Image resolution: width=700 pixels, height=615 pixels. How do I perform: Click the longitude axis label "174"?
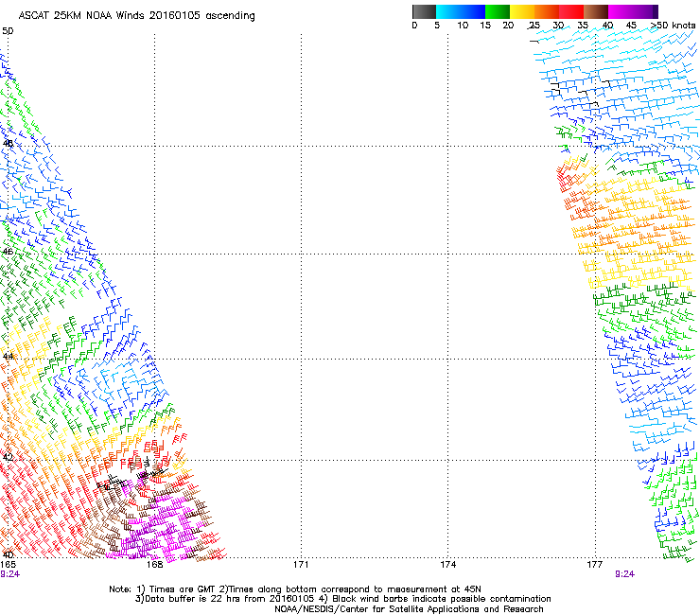point(447,565)
